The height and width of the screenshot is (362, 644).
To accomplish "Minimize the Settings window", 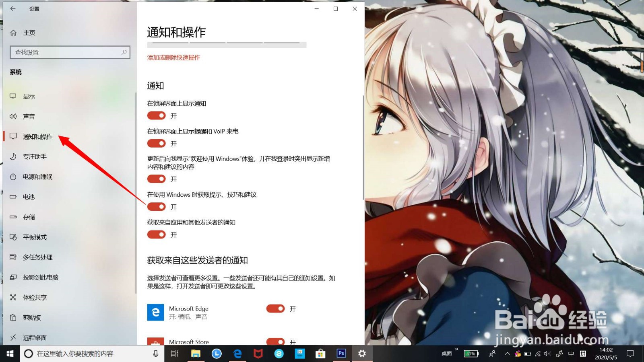I will pos(317,8).
